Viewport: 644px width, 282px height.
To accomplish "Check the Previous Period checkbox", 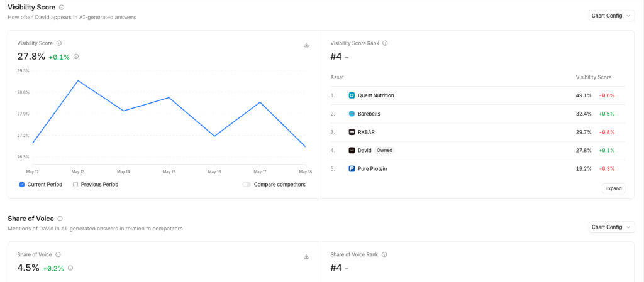I will pos(75,185).
